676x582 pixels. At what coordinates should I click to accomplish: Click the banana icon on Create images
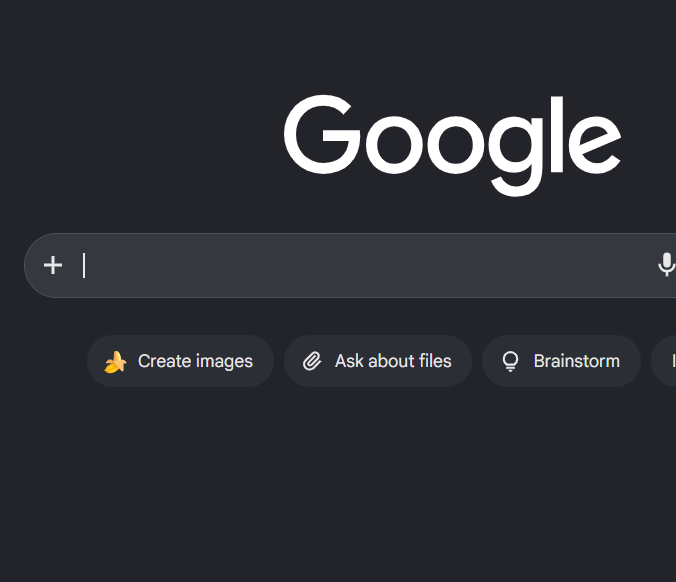[115, 361]
